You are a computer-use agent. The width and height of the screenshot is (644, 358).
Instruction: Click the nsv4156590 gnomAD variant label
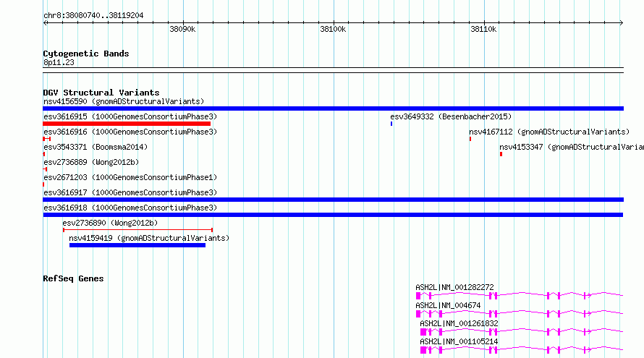pyautogui.click(x=124, y=101)
